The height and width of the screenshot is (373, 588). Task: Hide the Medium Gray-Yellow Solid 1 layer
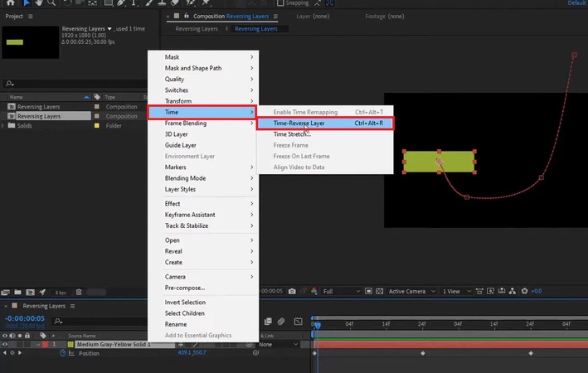pos(6,344)
